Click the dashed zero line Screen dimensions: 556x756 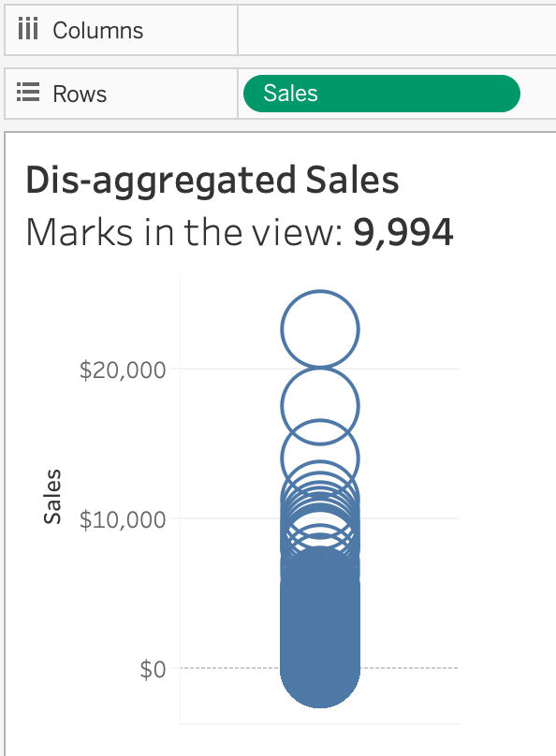[410, 668]
